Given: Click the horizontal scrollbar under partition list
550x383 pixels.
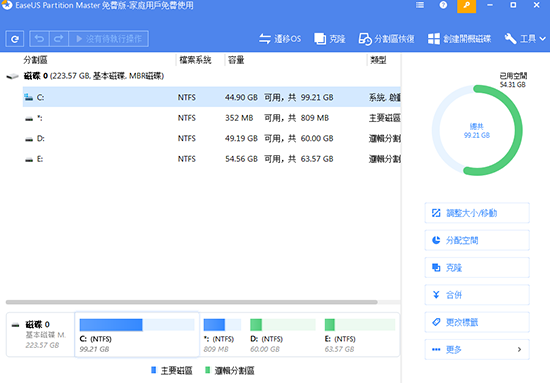Looking at the screenshot, I should tap(192, 302).
